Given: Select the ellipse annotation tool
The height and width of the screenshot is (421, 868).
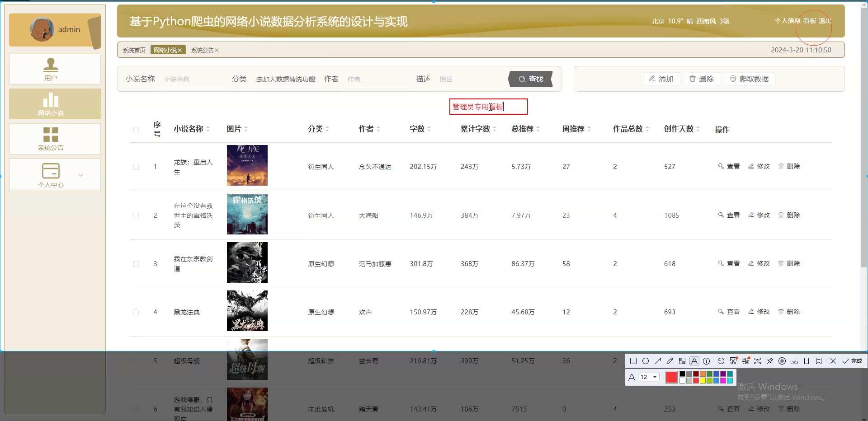Looking at the screenshot, I should (x=646, y=361).
